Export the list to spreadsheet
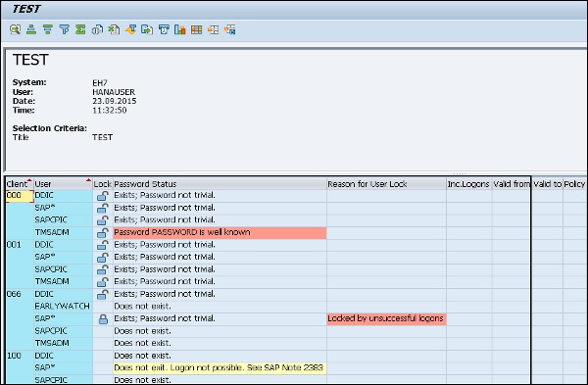This screenshot has width=588, height=385. coord(114,29)
